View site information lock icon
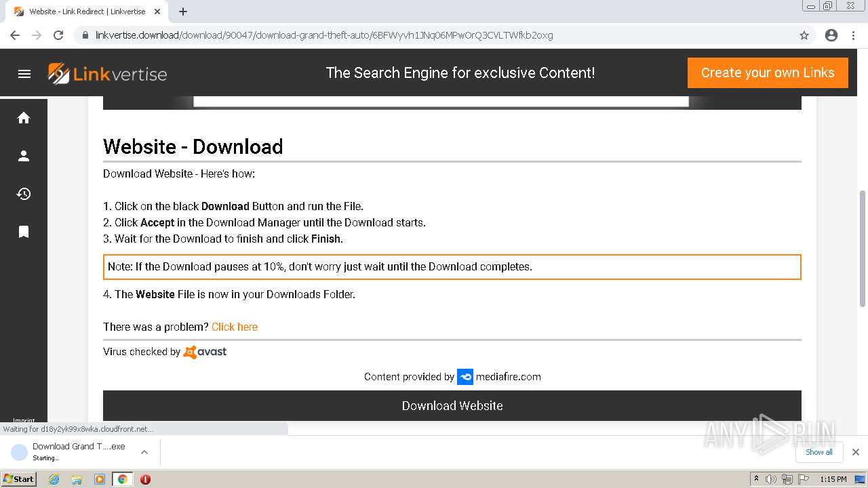868x488 pixels. pyautogui.click(x=85, y=35)
